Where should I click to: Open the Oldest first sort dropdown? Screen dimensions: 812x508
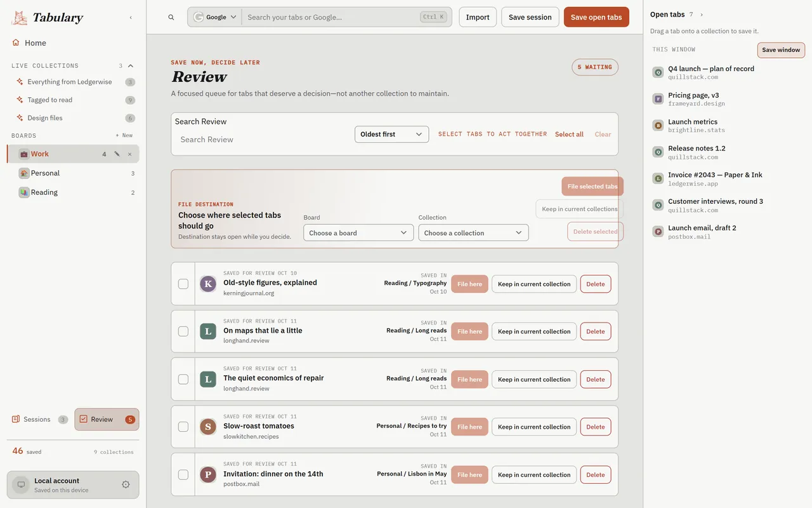(391, 134)
